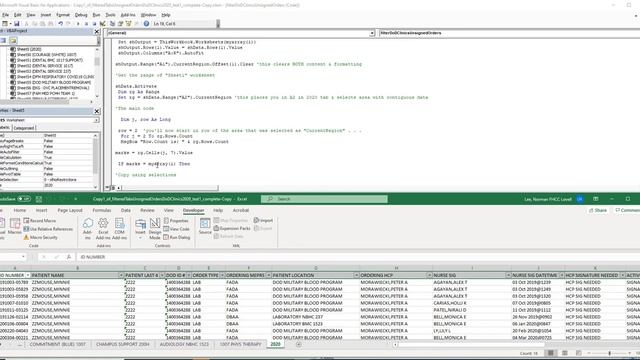Open the account avatar in Excel title bar

(x=580, y=199)
